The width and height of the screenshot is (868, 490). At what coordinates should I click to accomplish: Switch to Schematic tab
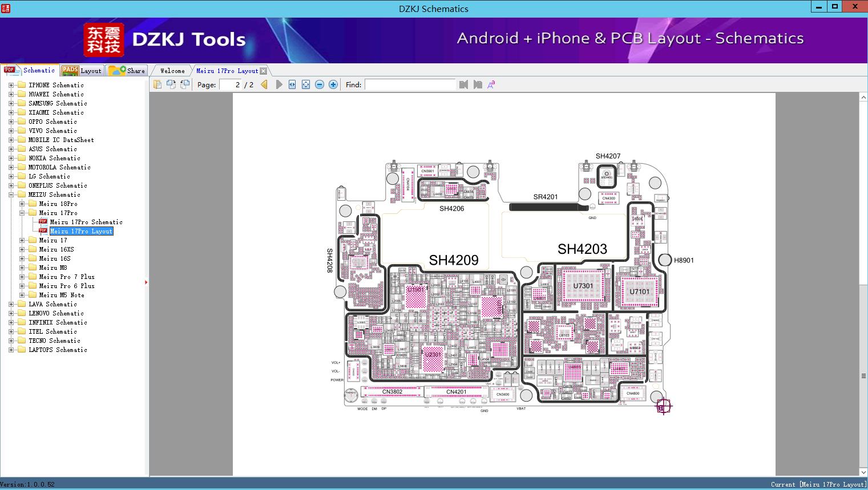(x=30, y=70)
